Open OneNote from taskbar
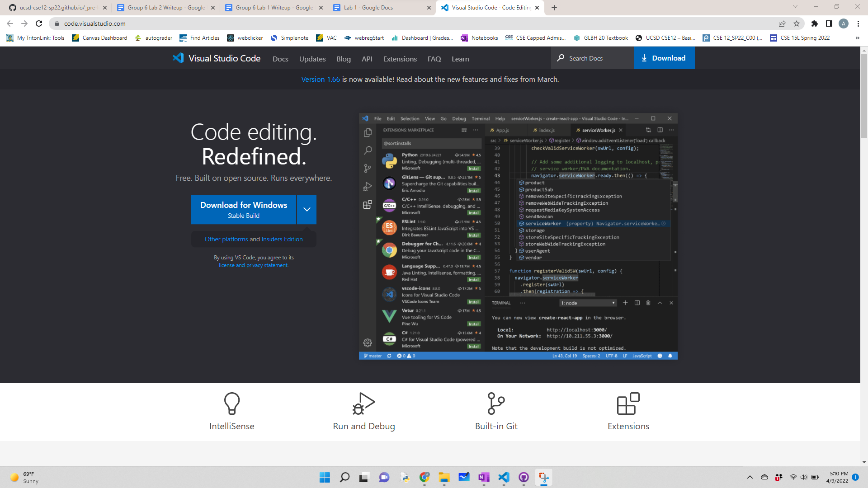868x488 pixels. 484,477
